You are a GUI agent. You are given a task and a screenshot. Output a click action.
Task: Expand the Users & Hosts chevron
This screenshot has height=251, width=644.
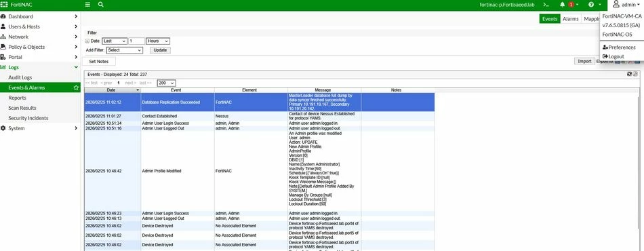76,26
